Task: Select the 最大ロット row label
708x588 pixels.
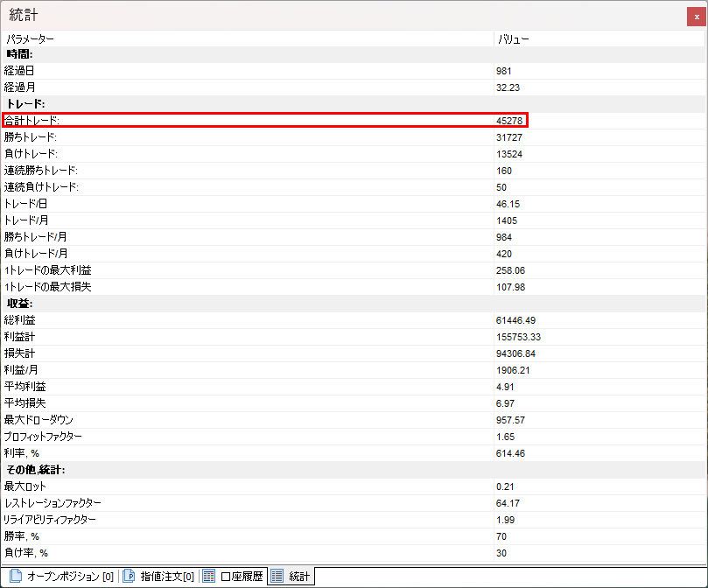Action: pos(25,486)
